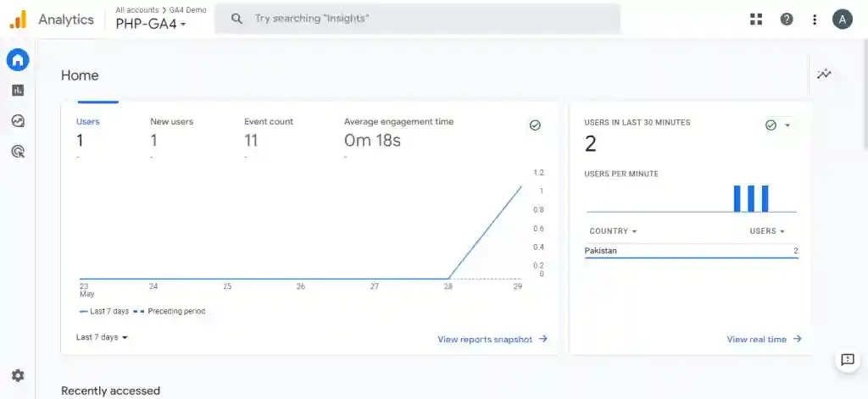Open the COUNTRY dimension dropdown
Image resolution: width=868 pixels, height=399 pixels.
click(x=613, y=230)
